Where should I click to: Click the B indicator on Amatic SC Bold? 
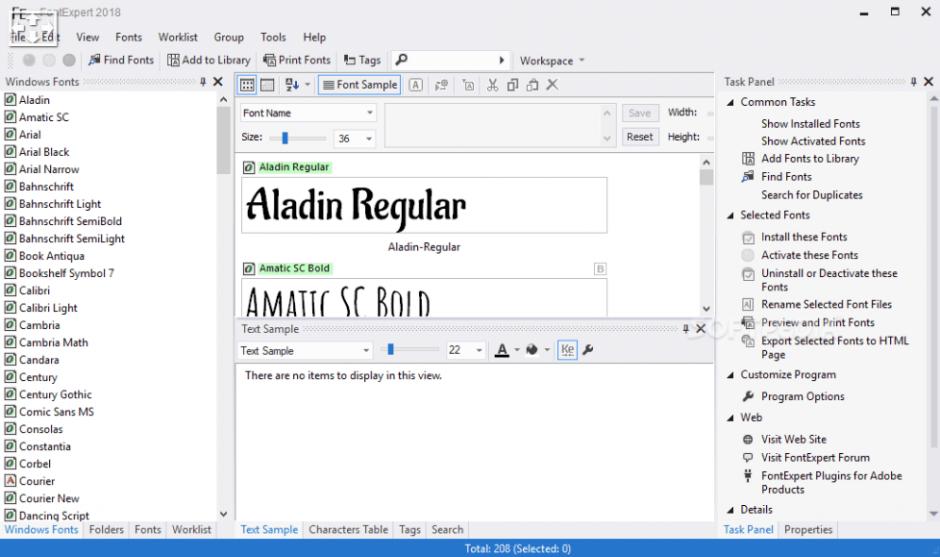[599, 269]
